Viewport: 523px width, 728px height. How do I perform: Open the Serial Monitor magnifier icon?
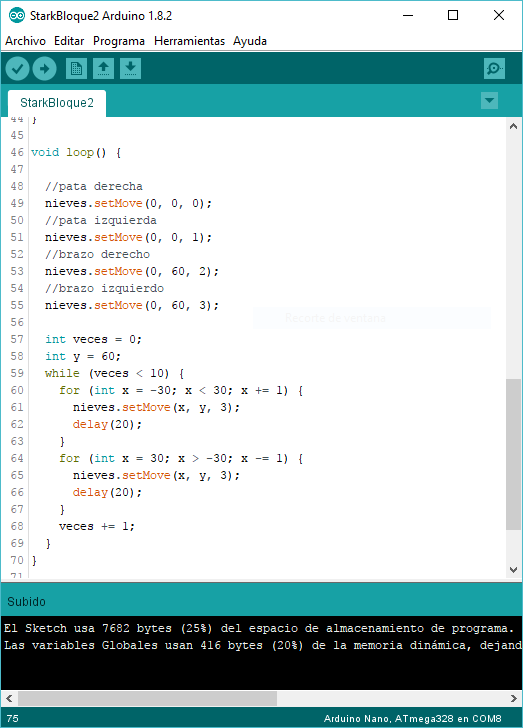coord(494,69)
